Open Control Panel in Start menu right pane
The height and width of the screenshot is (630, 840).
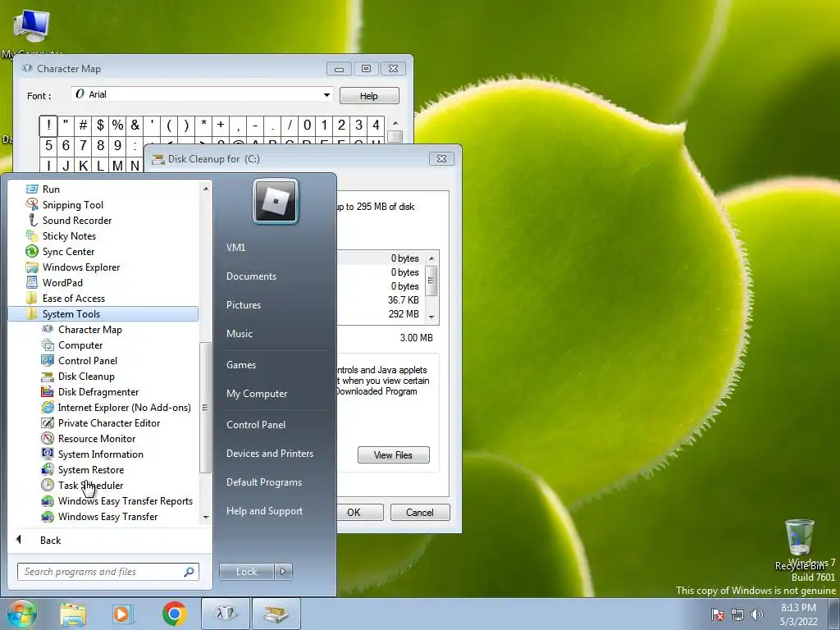click(x=256, y=425)
